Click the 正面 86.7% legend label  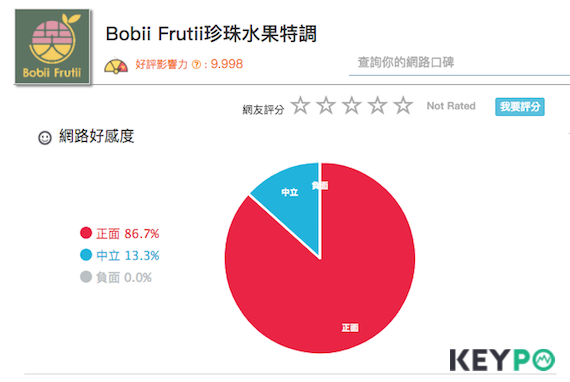click(x=128, y=234)
